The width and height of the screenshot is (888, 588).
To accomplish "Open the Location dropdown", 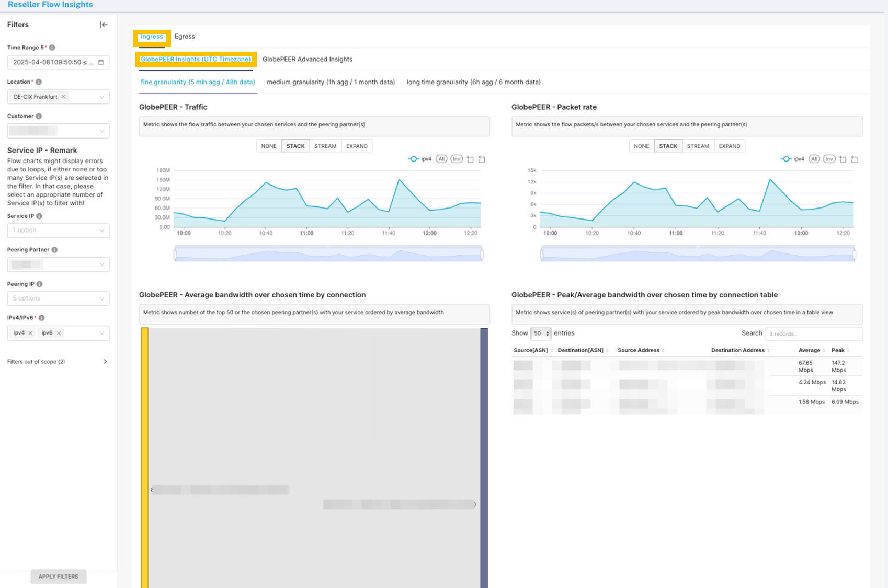I will (x=101, y=97).
